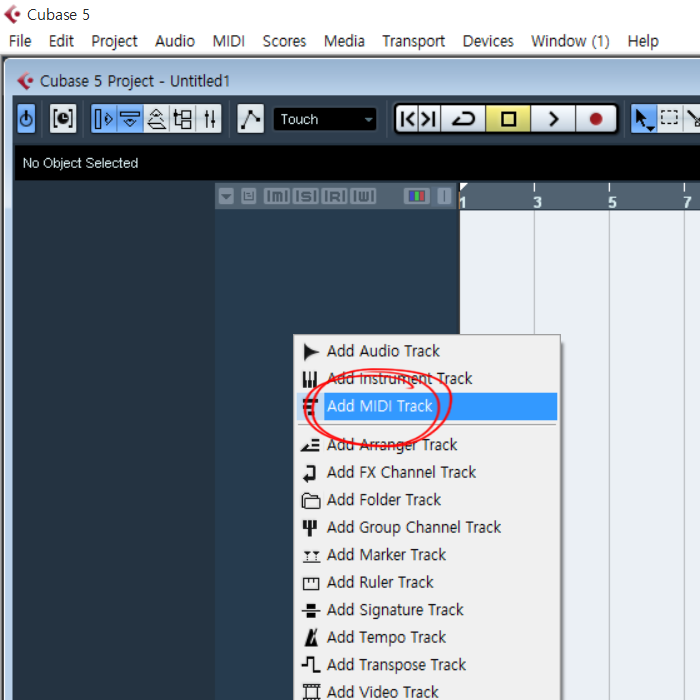
Task: Click the track list edit icon beside arrow
Action: 249,196
